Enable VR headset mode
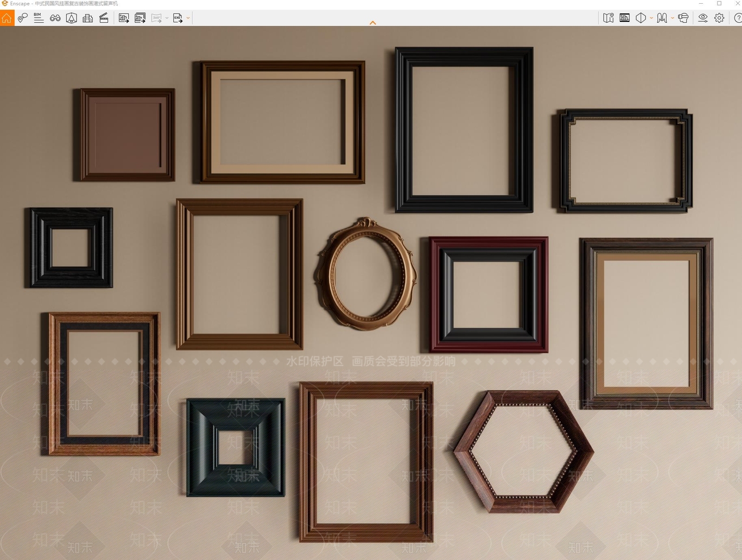 [x=683, y=18]
